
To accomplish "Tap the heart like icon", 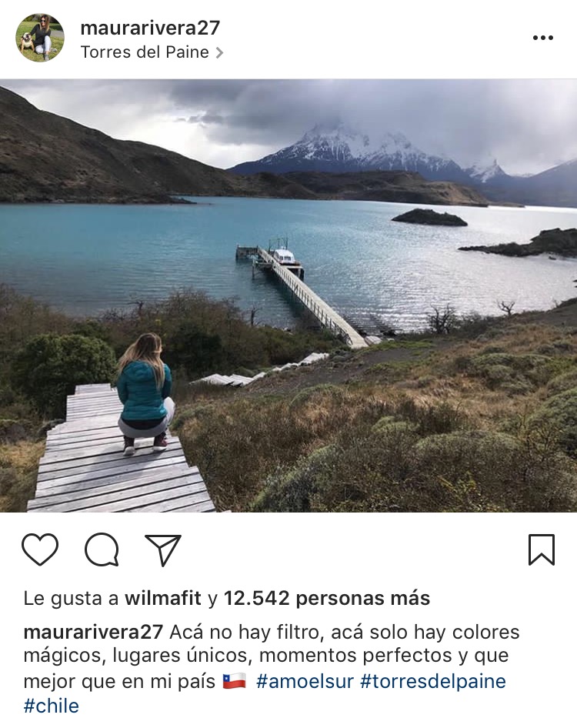I will (x=40, y=549).
